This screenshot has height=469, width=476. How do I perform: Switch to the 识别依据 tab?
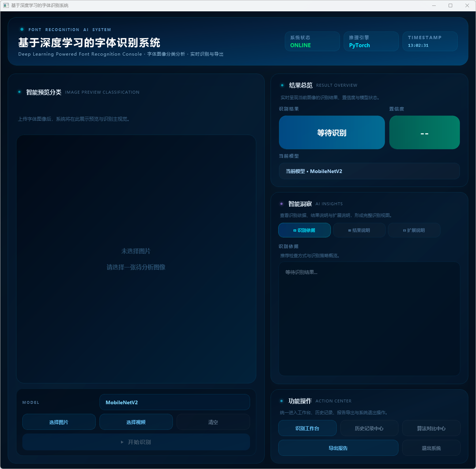[x=304, y=230]
